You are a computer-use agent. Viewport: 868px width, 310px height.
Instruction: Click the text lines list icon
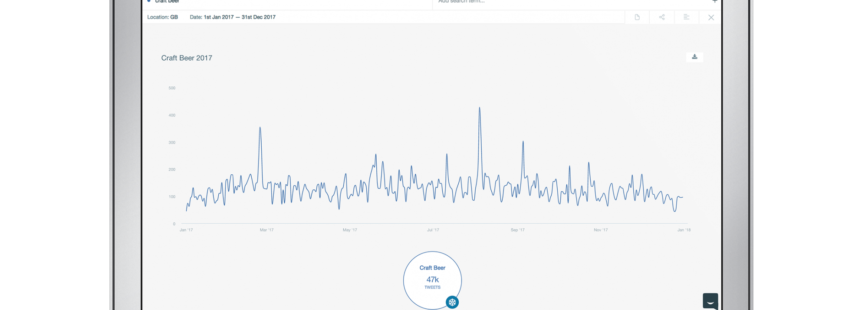[686, 17]
